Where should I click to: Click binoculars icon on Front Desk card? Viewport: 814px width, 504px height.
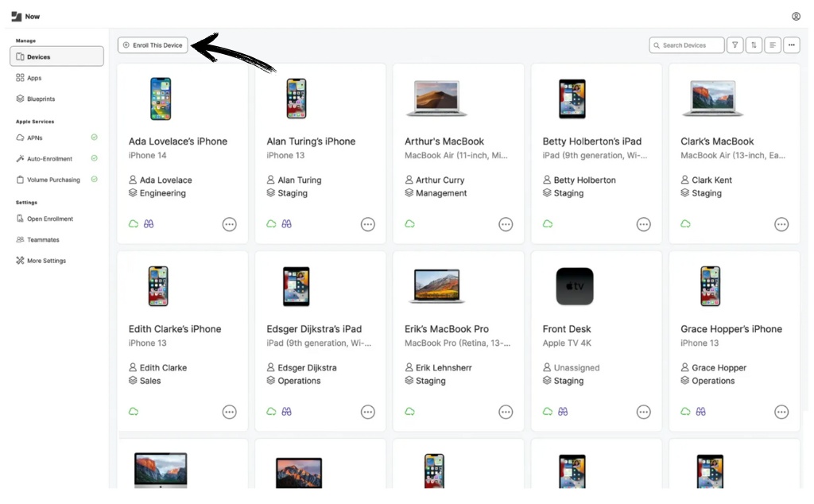[563, 412]
